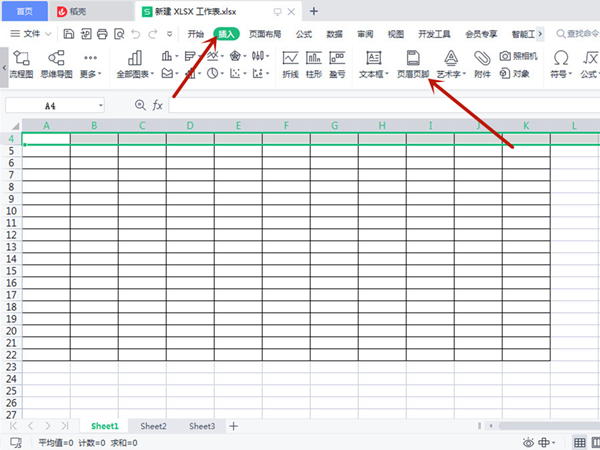
Task: Toggle the eye protection mode icon
Action: pos(528,442)
